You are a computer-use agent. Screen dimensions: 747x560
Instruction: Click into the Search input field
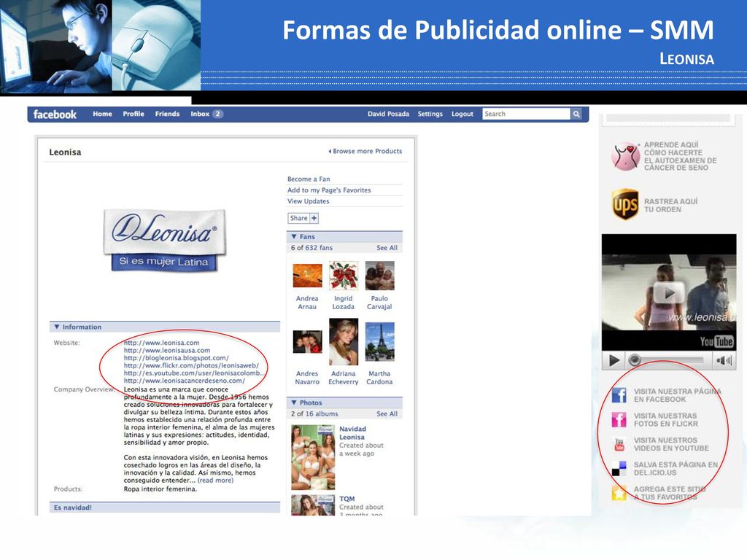tap(527, 114)
